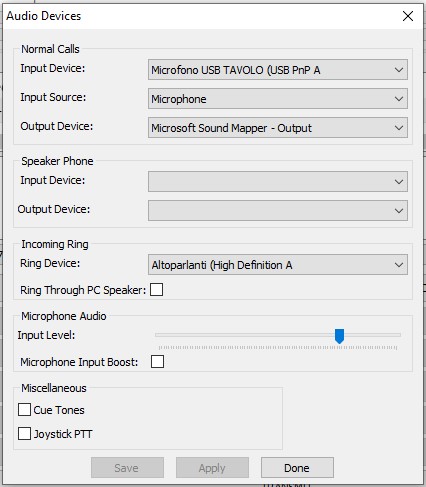Click the chevron arrow of Ring Device combo
The image size is (426, 487).
click(x=399, y=265)
